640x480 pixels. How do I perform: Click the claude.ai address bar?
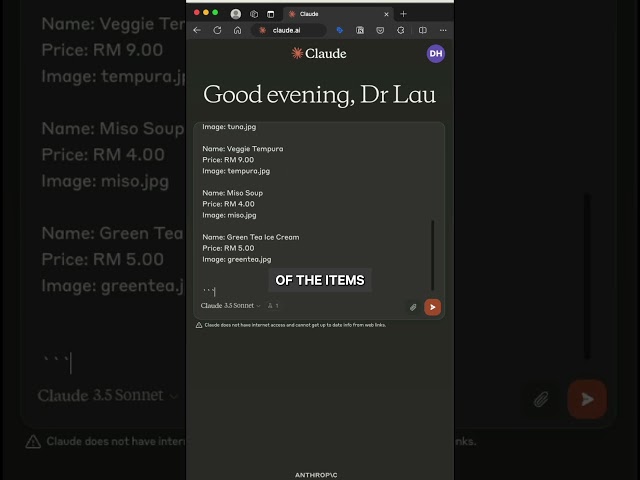click(289, 30)
